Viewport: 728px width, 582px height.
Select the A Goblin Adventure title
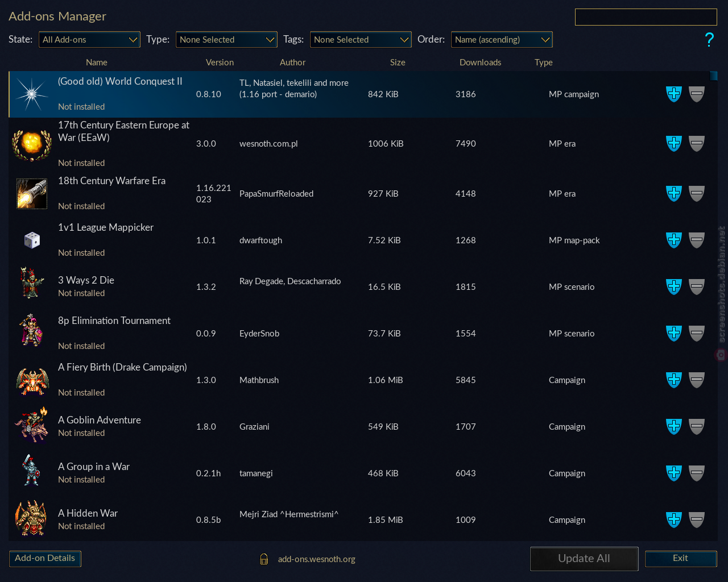(100, 420)
